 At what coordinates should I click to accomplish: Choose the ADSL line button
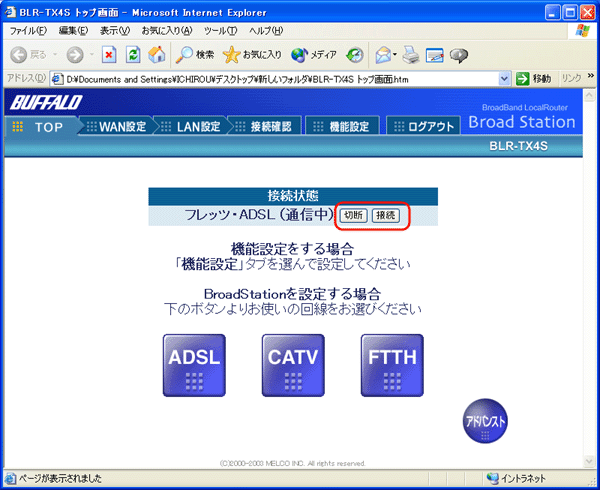pos(194,366)
